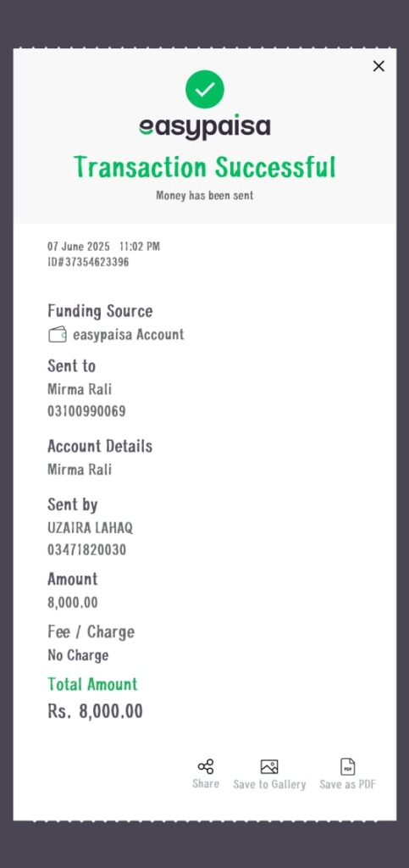The height and width of the screenshot is (868, 409).
Task: Click the green success checkmark icon
Action: (x=205, y=89)
